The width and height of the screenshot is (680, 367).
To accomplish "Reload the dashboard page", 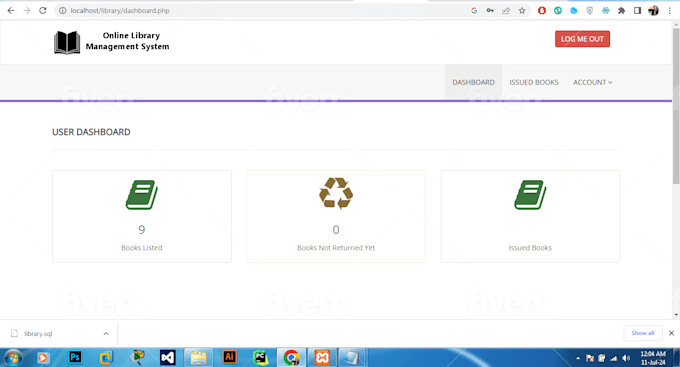I will (42, 10).
